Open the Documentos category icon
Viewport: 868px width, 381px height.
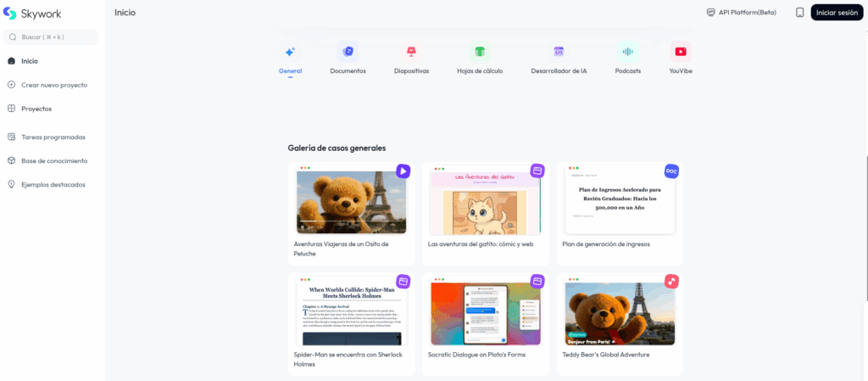pos(348,52)
